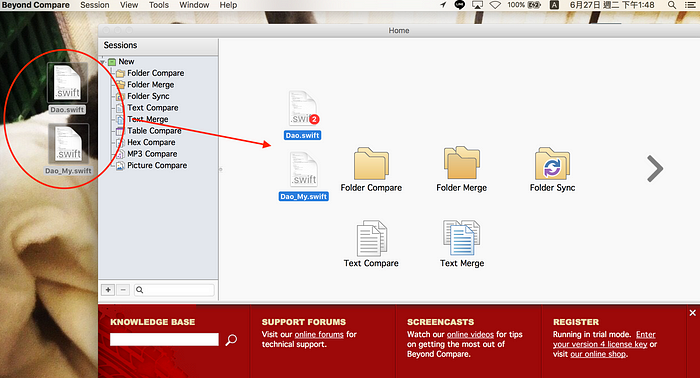Viewport: 700px width, 378px height.
Task: Remove session with the minus button
Action: point(123,290)
